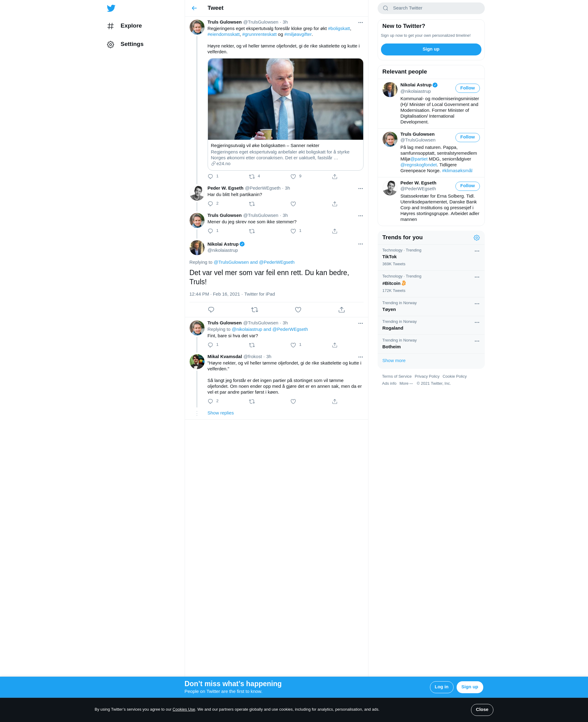Open options for the Tøyen trend

(x=477, y=304)
